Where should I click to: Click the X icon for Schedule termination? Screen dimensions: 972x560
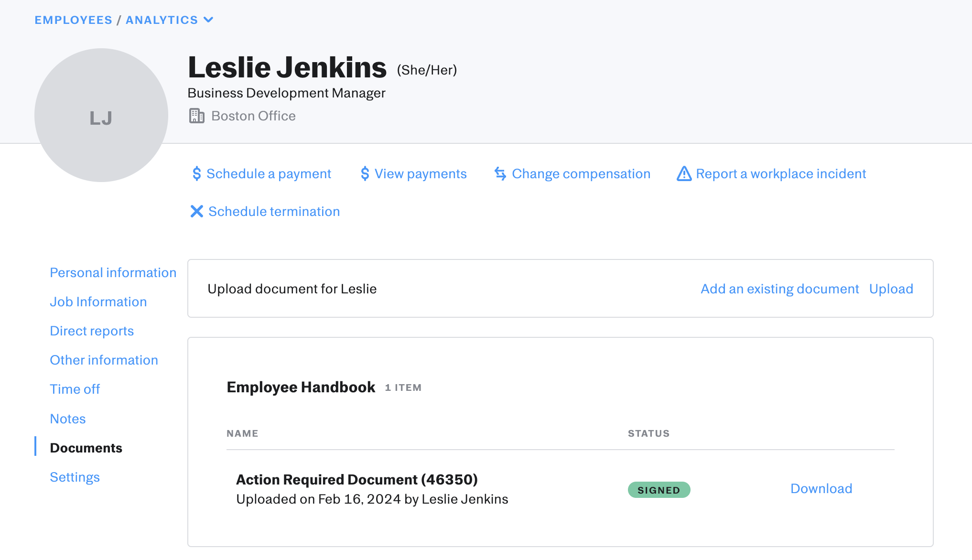click(196, 211)
